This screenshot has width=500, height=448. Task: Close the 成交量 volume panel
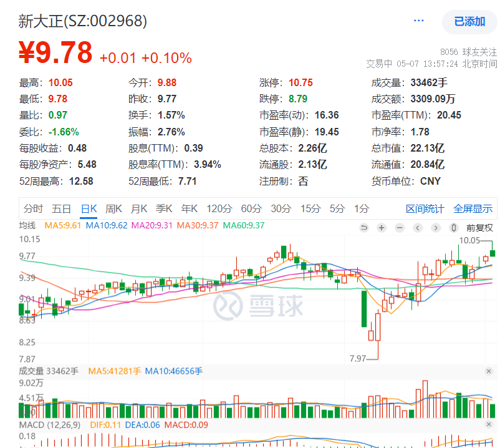[489, 371]
